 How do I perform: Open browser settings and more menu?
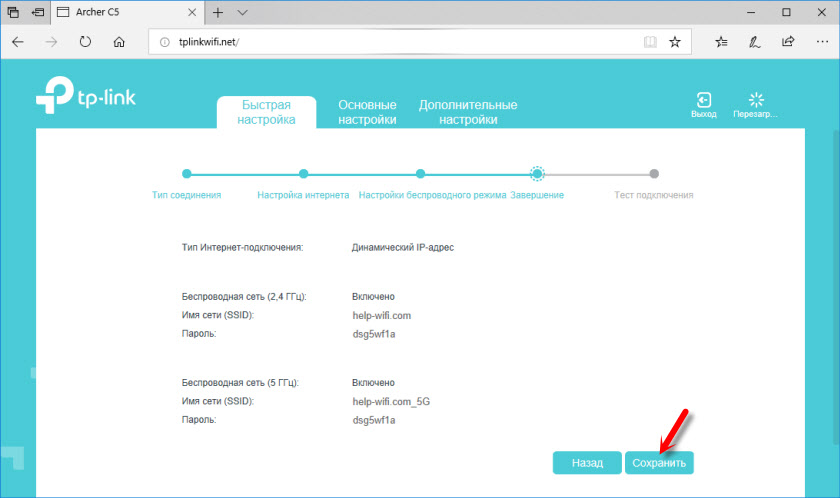pyautogui.click(x=819, y=42)
